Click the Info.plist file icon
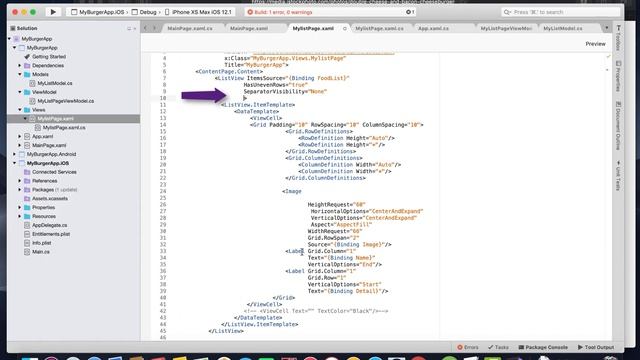The width and height of the screenshot is (640, 360). 27,243
